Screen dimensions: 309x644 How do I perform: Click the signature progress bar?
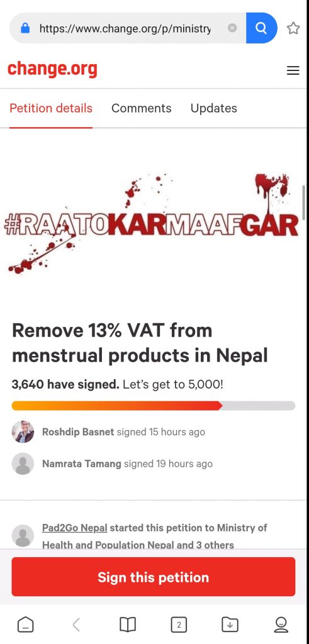point(154,406)
